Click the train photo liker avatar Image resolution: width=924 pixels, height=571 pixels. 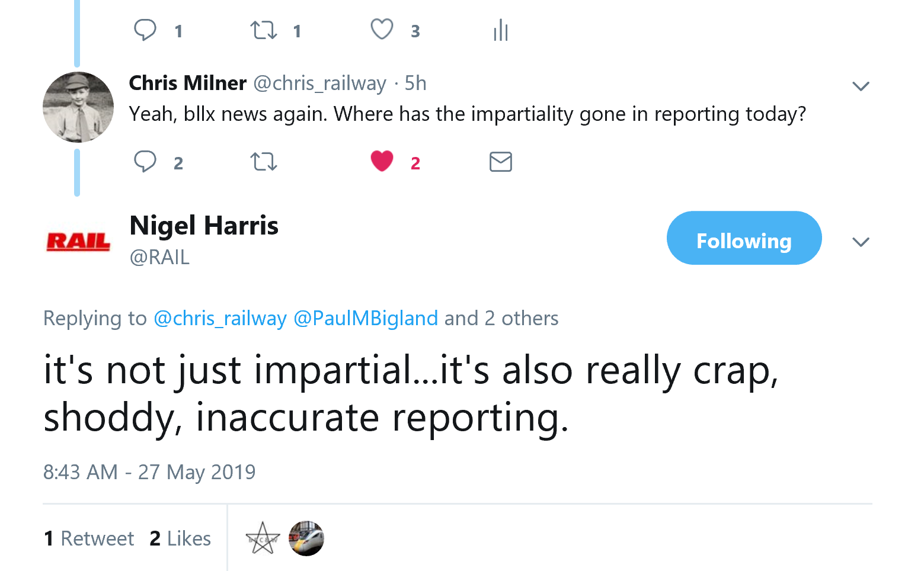(x=306, y=538)
